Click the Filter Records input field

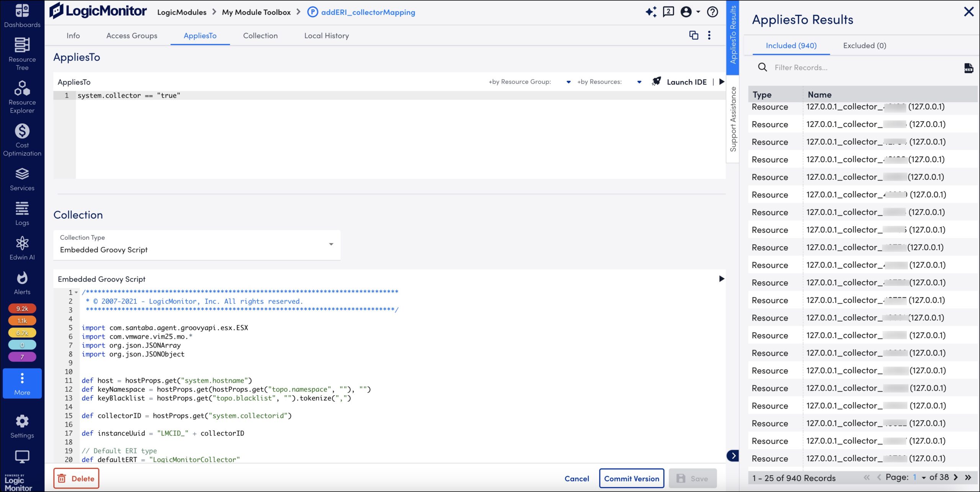click(x=865, y=68)
